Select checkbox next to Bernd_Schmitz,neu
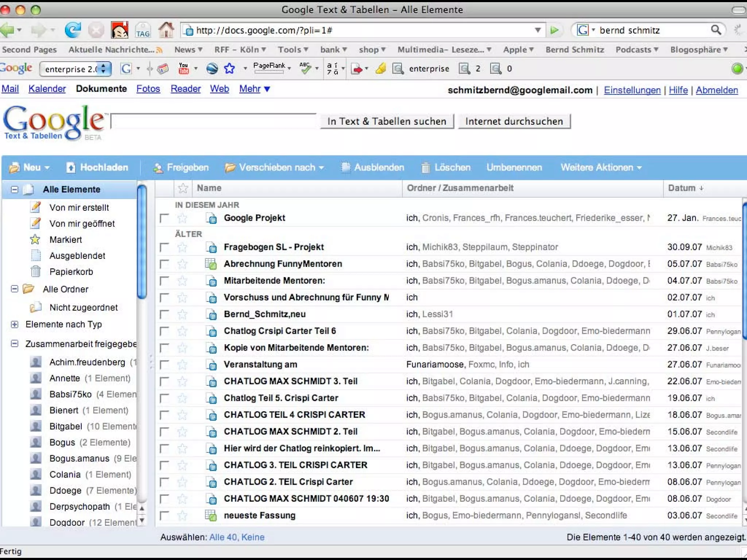747x560 pixels. pyautogui.click(x=165, y=314)
